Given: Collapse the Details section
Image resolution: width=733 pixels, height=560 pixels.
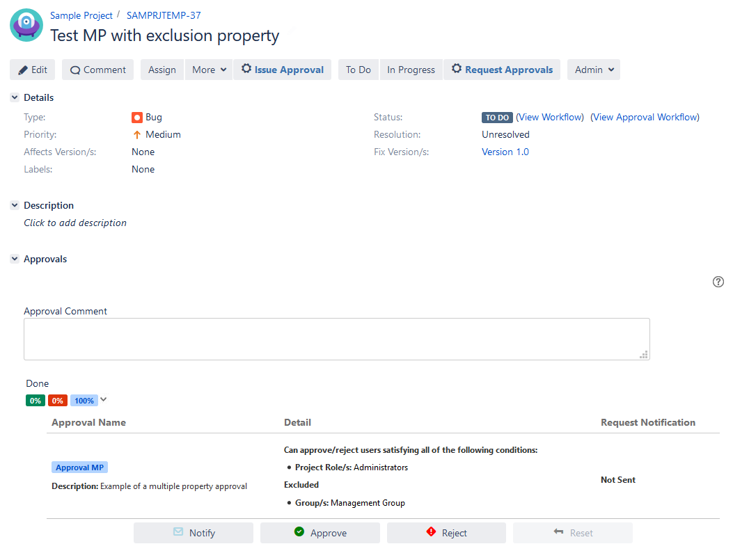Looking at the screenshot, I should pyautogui.click(x=15, y=98).
